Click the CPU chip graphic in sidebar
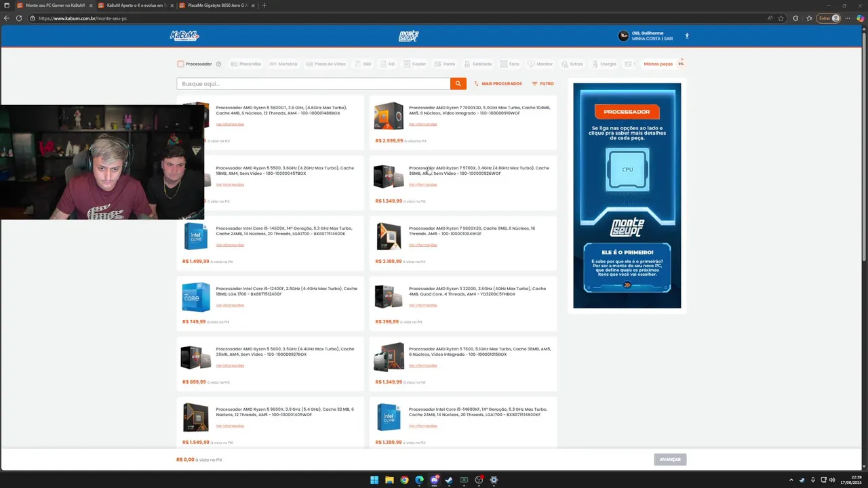868x488 pixels. click(627, 169)
